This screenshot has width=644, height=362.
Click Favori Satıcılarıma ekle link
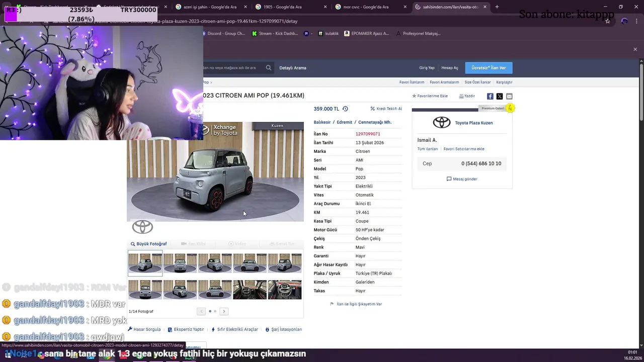(464, 149)
